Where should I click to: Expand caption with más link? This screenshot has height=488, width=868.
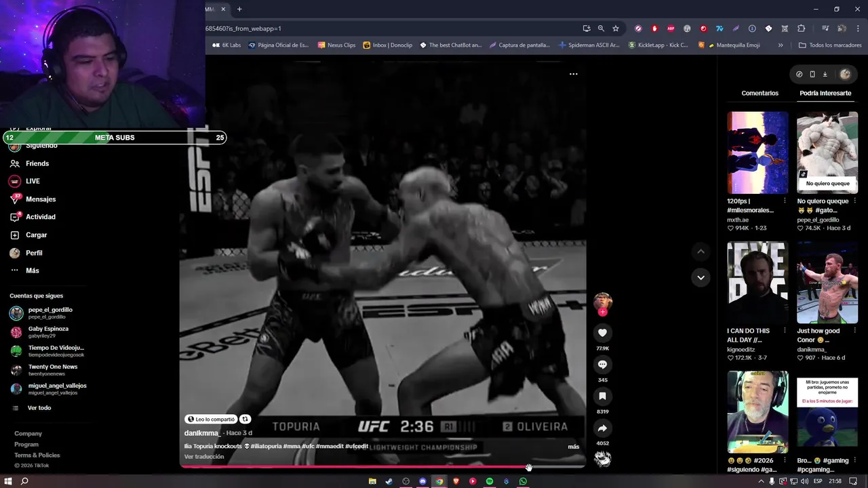click(x=574, y=447)
